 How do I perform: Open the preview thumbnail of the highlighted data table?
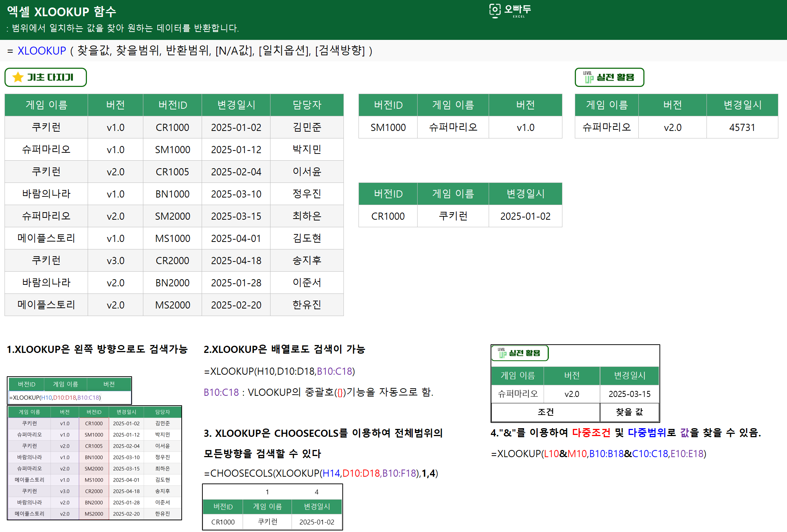click(94, 463)
